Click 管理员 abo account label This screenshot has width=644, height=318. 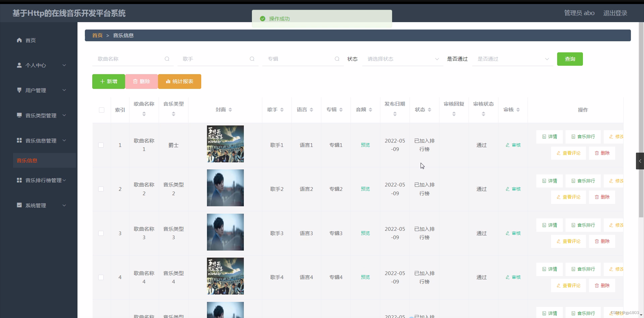[x=579, y=13]
